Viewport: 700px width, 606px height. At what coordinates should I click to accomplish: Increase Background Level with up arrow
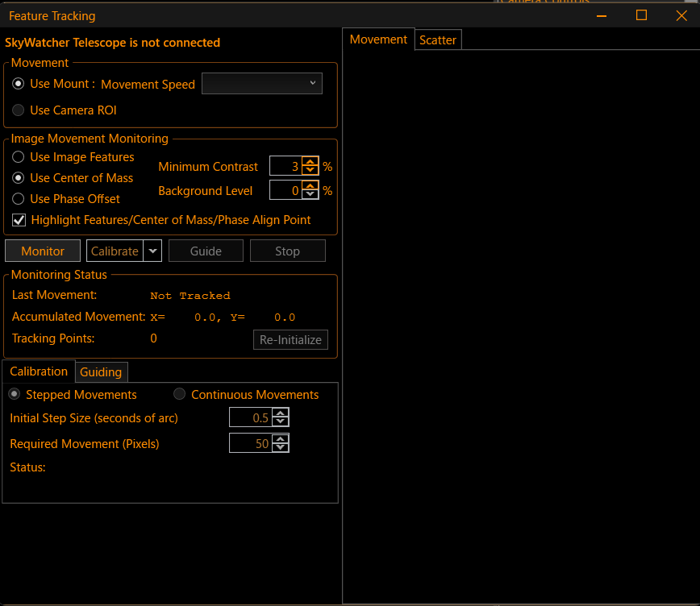coord(310,186)
